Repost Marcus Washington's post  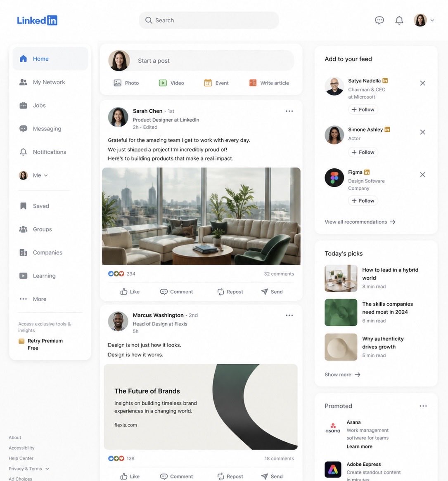pos(230,476)
